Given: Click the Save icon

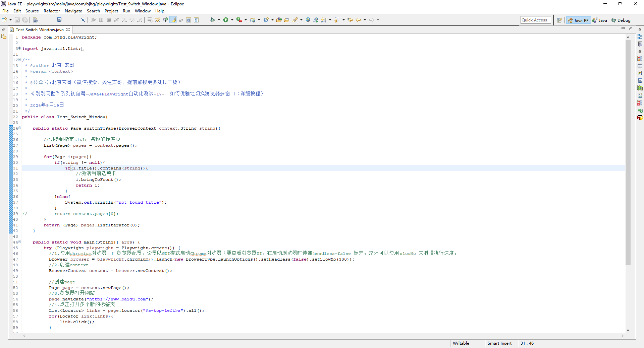Looking at the screenshot, I should pyautogui.click(x=17, y=20).
